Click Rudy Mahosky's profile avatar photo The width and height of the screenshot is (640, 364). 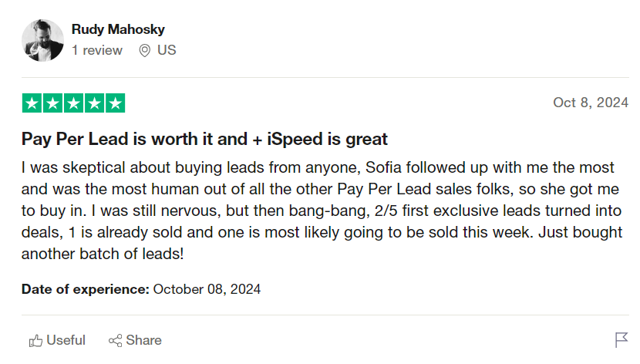coord(42,40)
